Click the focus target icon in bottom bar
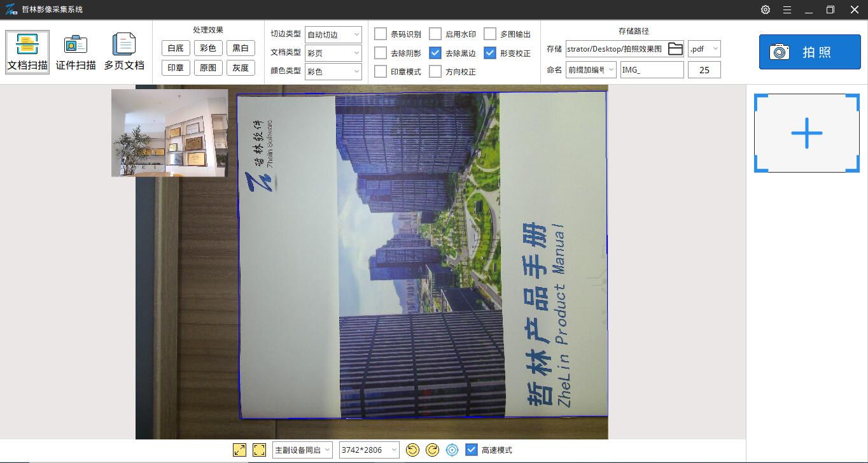The width and height of the screenshot is (868, 463). point(452,450)
